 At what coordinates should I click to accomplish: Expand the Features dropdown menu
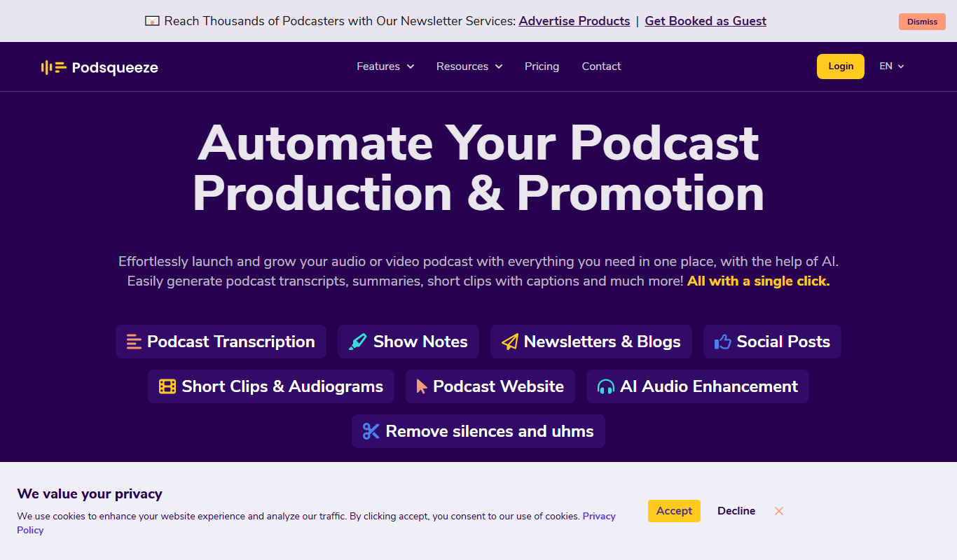coord(385,66)
